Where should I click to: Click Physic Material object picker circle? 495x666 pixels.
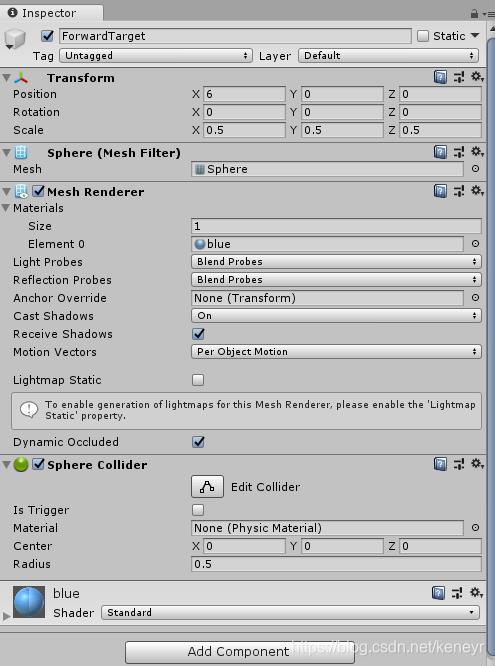[475, 528]
